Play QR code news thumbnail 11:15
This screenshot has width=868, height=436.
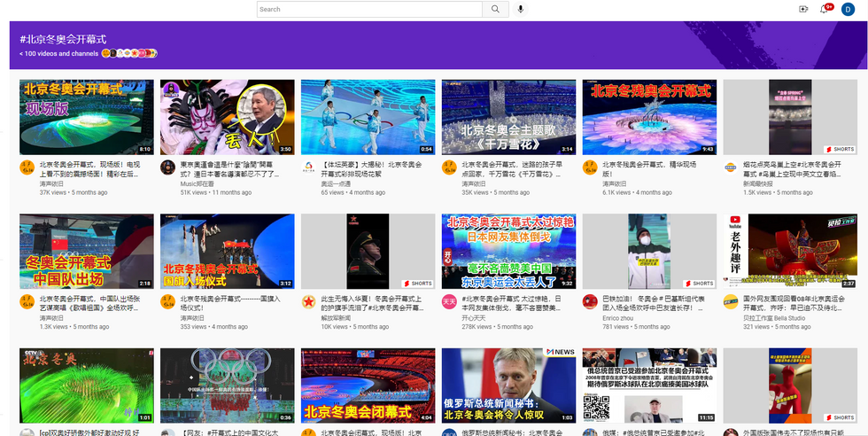(649, 385)
